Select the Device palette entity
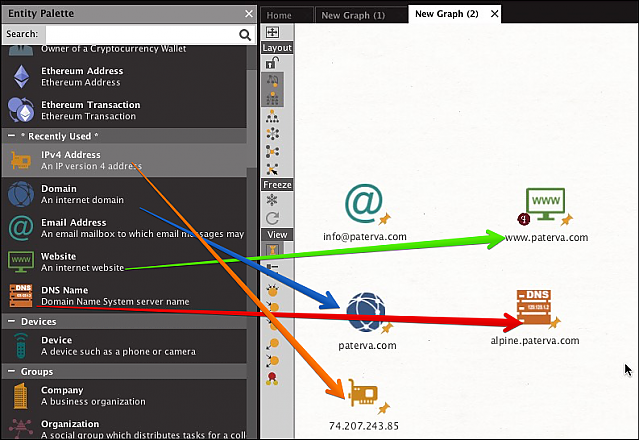 (x=124, y=345)
